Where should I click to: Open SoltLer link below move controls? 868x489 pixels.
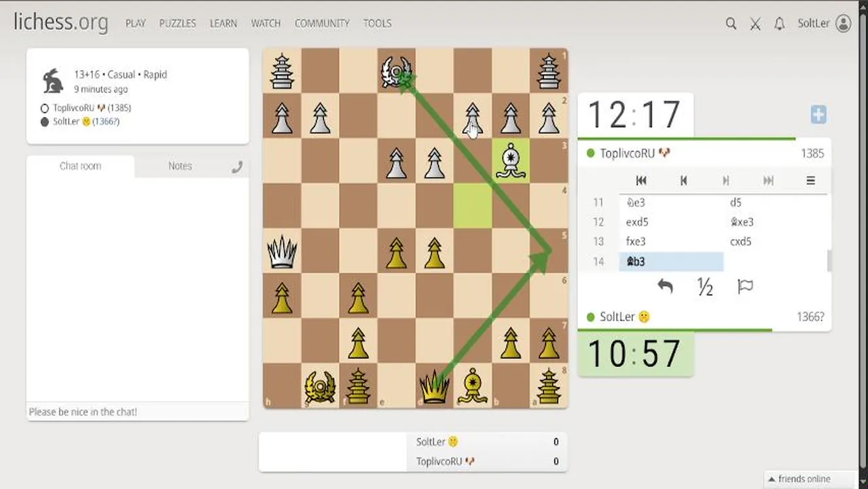(x=625, y=317)
